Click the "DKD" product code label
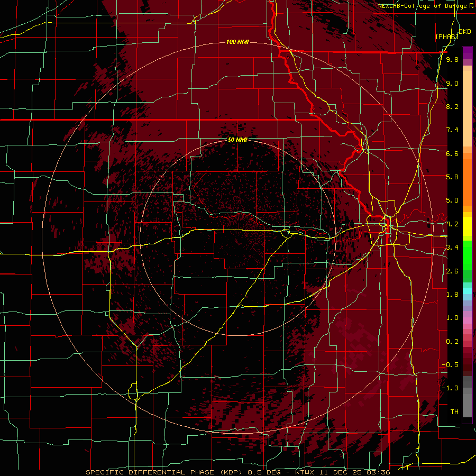476x476 pixels. 465,32
